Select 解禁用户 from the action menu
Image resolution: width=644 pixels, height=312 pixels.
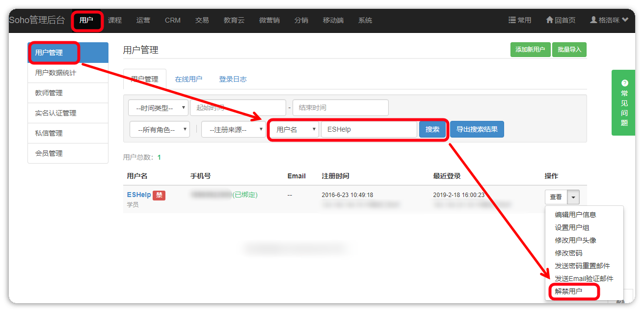(568, 291)
